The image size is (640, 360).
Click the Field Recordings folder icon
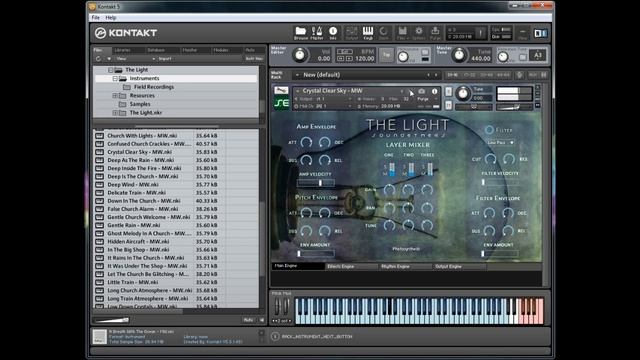[127, 87]
